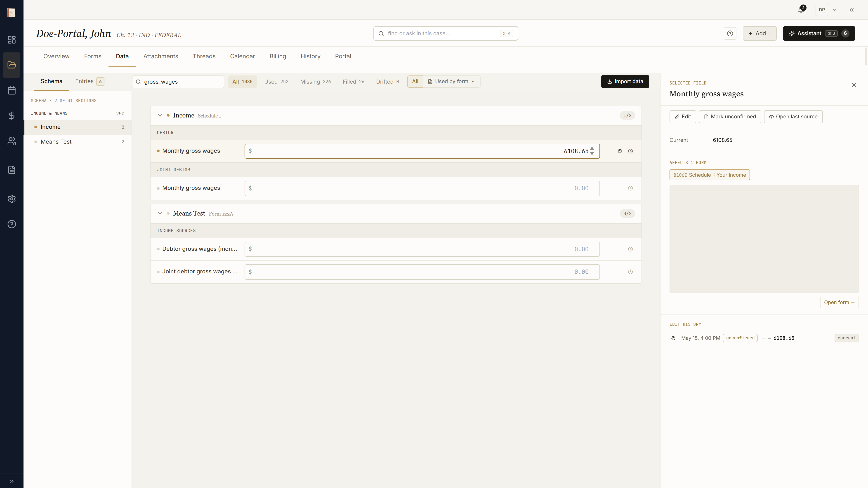
Task: Click the Open form link
Action: 839,303
